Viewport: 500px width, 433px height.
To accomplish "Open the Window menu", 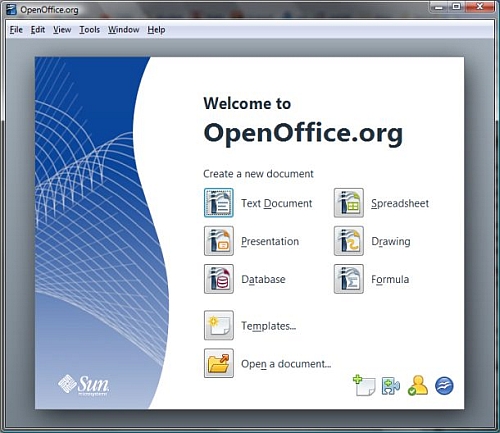I will [123, 30].
